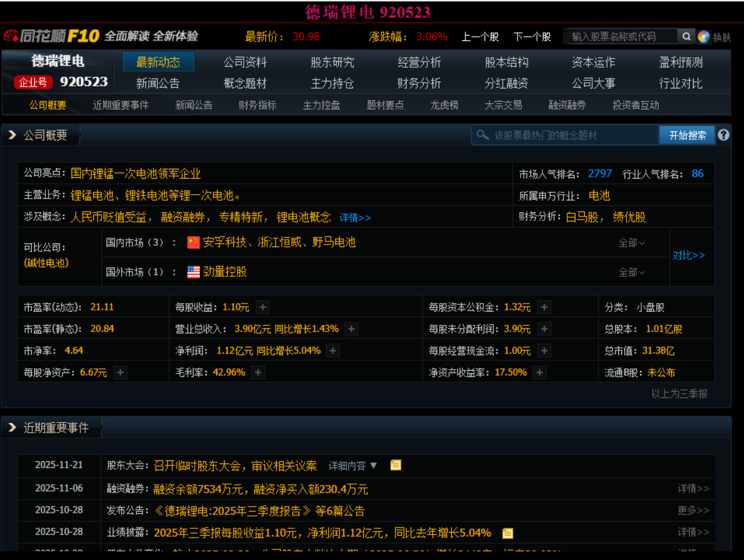Open 安孚科技 comparable company link

click(225, 243)
